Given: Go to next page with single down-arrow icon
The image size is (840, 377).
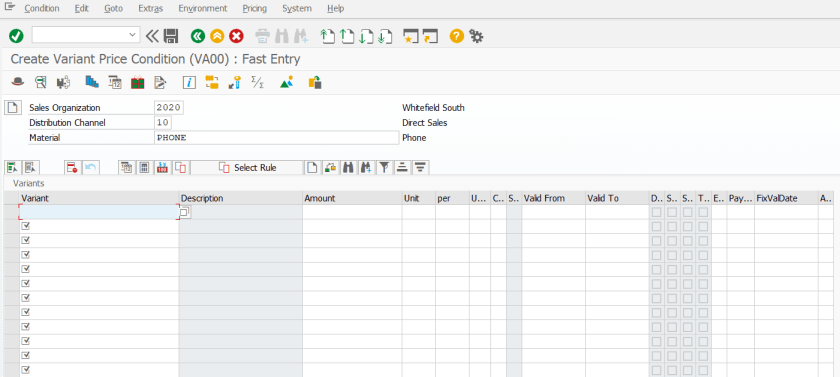Looking at the screenshot, I should 366,36.
